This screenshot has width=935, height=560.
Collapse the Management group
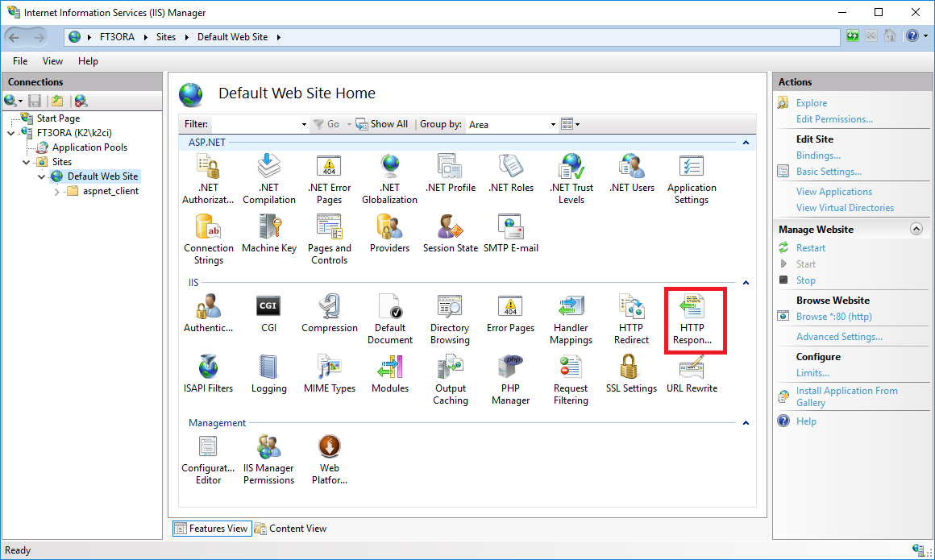[x=746, y=423]
